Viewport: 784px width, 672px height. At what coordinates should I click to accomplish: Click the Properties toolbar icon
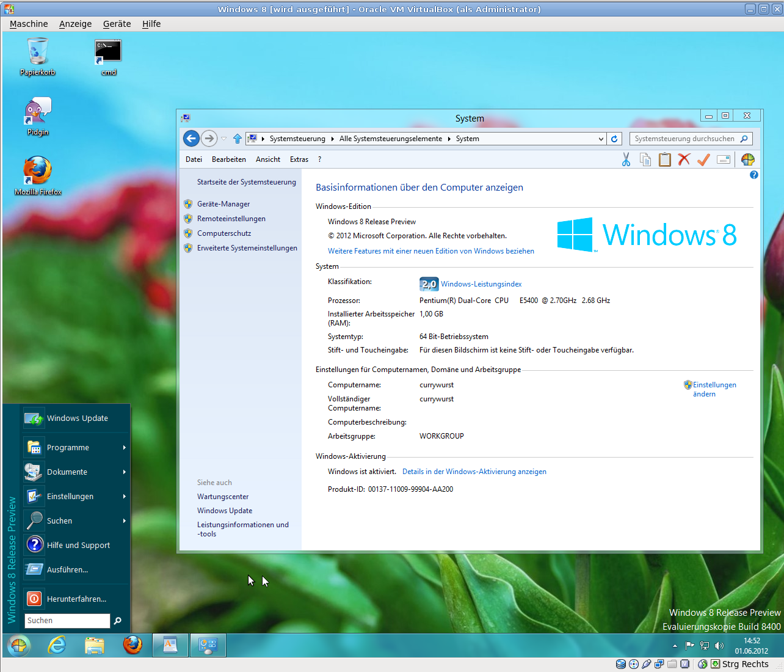tap(724, 159)
